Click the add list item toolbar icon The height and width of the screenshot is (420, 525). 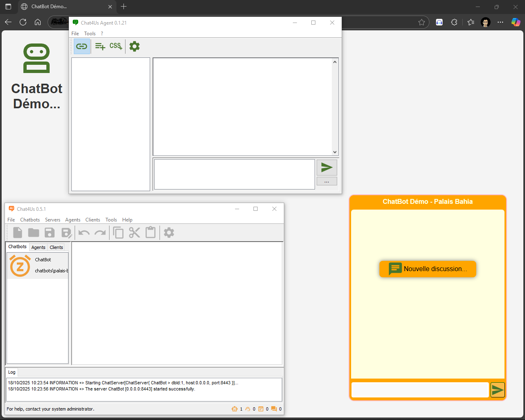pos(100,46)
